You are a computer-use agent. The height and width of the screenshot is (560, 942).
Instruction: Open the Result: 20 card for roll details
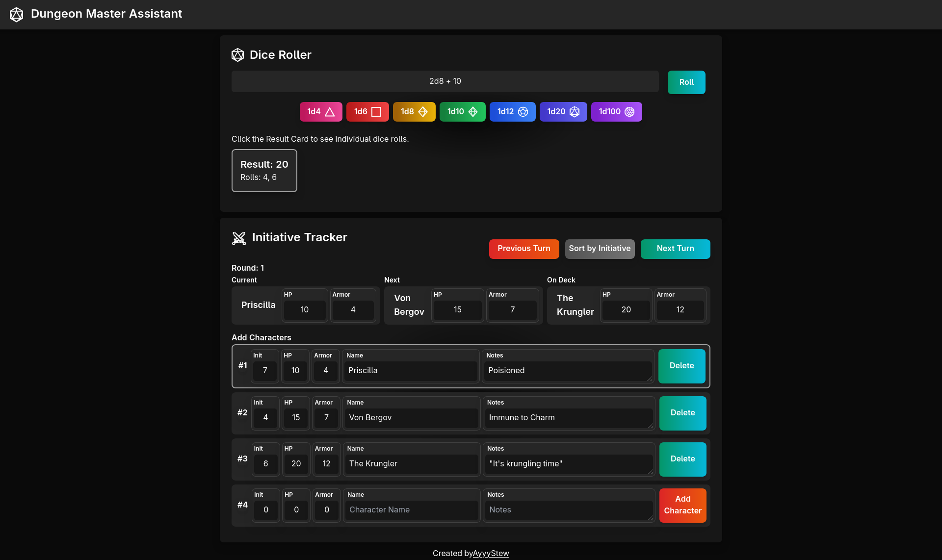click(x=264, y=171)
